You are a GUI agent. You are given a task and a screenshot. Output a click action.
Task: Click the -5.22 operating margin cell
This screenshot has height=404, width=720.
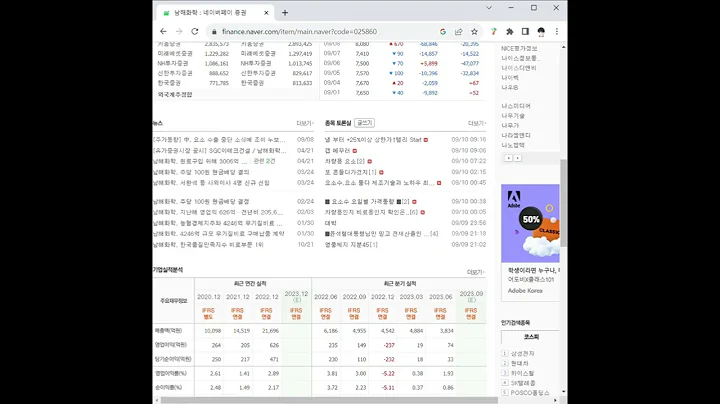pyautogui.click(x=388, y=374)
